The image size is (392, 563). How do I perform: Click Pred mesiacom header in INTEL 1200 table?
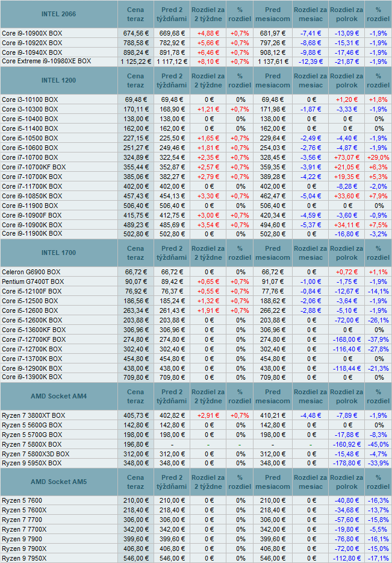click(x=273, y=80)
